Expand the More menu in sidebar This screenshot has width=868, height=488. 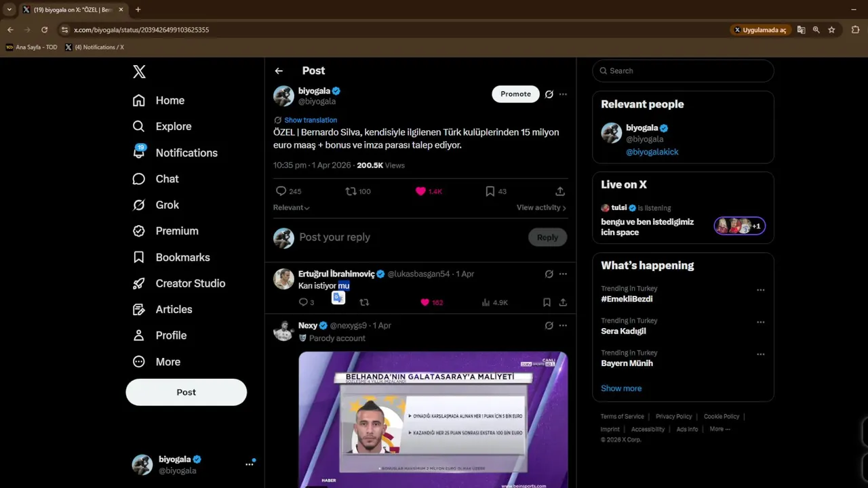point(157,362)
